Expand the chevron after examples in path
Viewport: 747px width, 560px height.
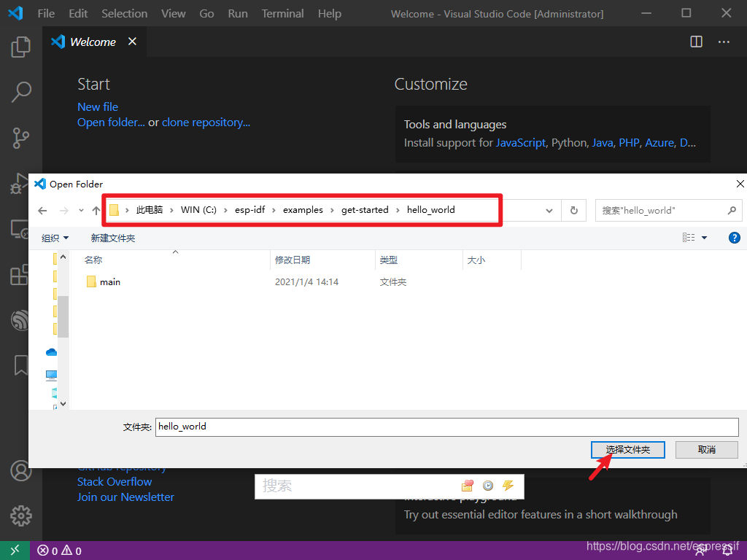pos(332,210)
